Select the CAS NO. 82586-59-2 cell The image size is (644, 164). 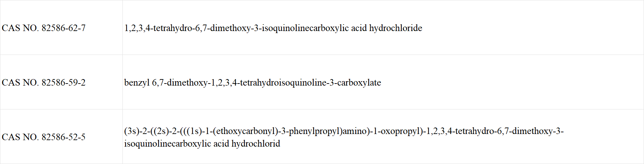(x=61, y=82)
